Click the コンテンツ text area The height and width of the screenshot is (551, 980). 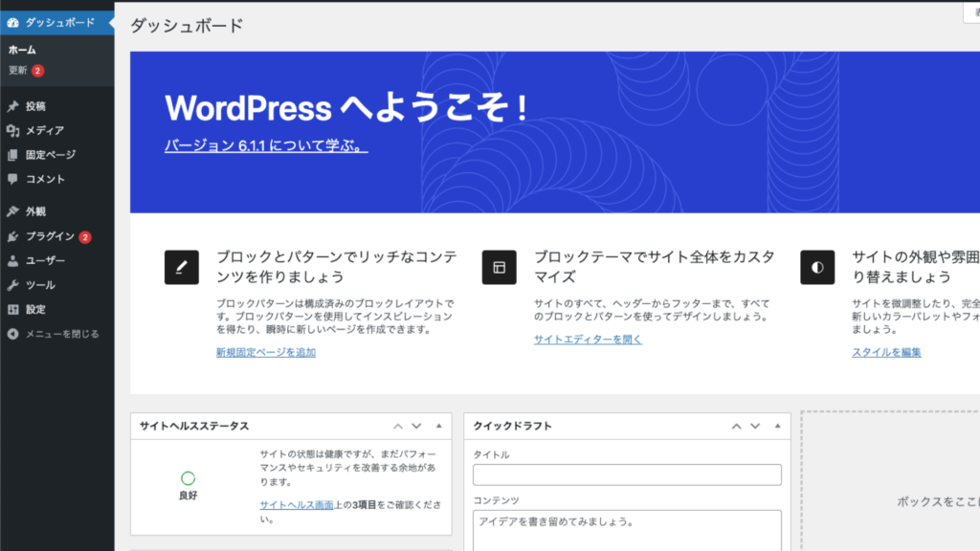(627, 530)
